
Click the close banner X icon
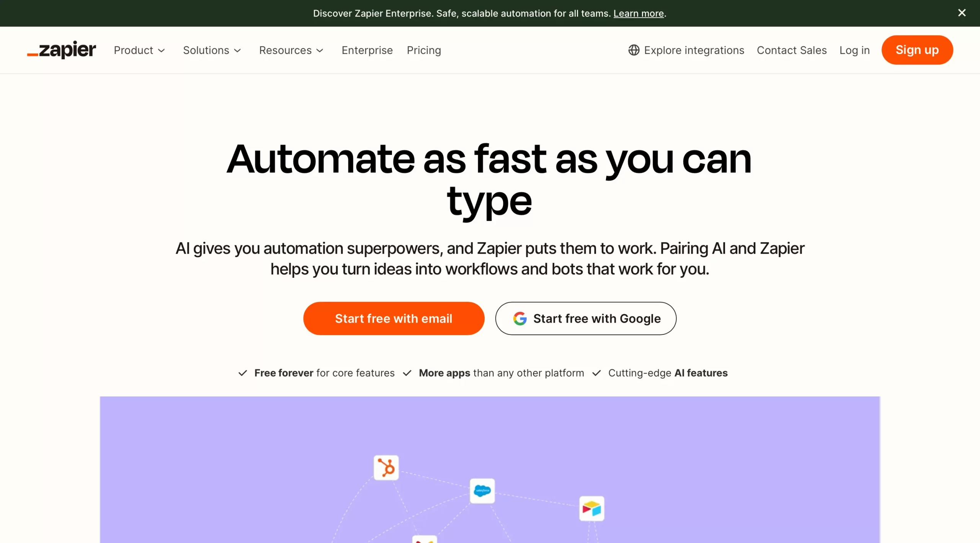click(x=962, y=13)
